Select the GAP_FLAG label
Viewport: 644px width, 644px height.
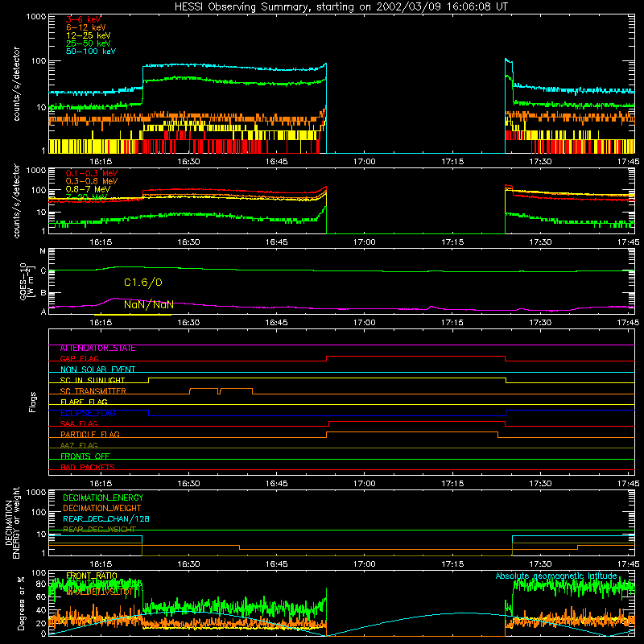coord(79,358)
